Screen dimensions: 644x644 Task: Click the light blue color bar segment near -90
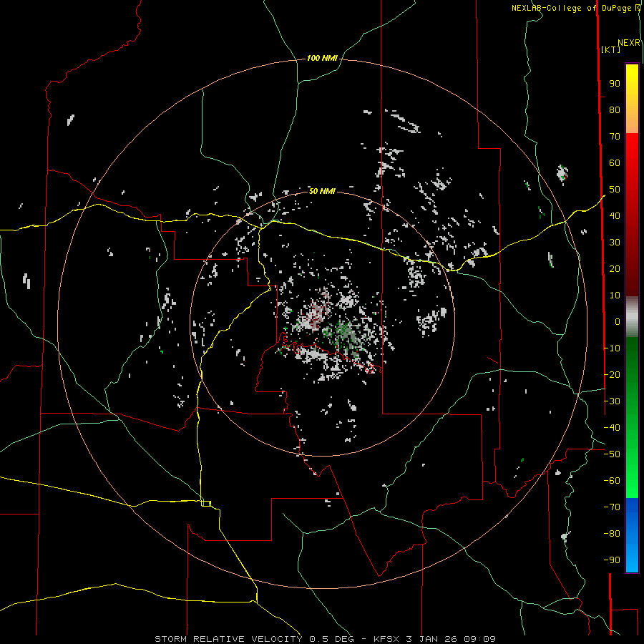pos(632,559)
